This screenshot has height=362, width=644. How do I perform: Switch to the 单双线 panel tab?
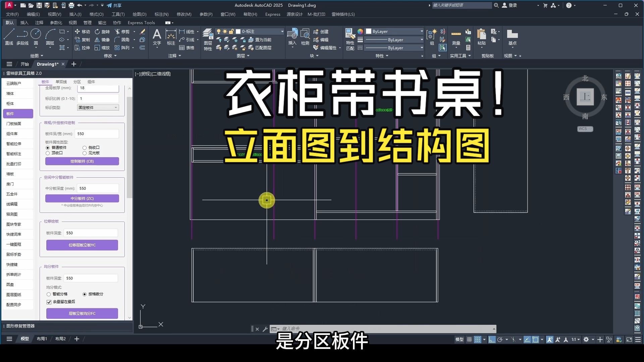(x=61, y=82)
